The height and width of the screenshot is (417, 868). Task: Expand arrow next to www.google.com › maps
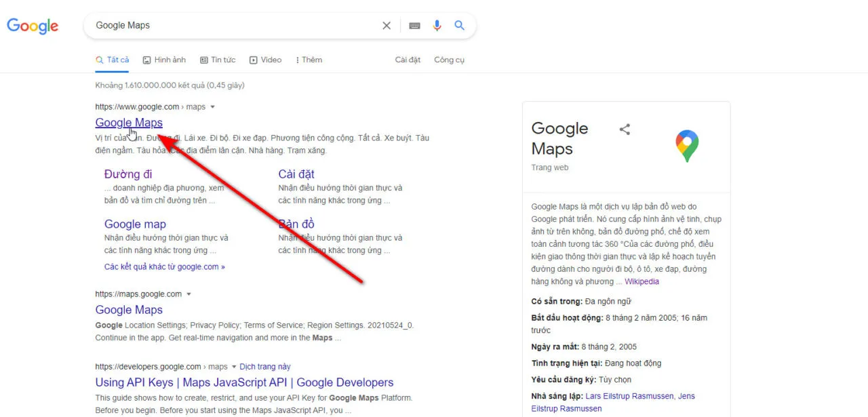(x=212, y=107)
